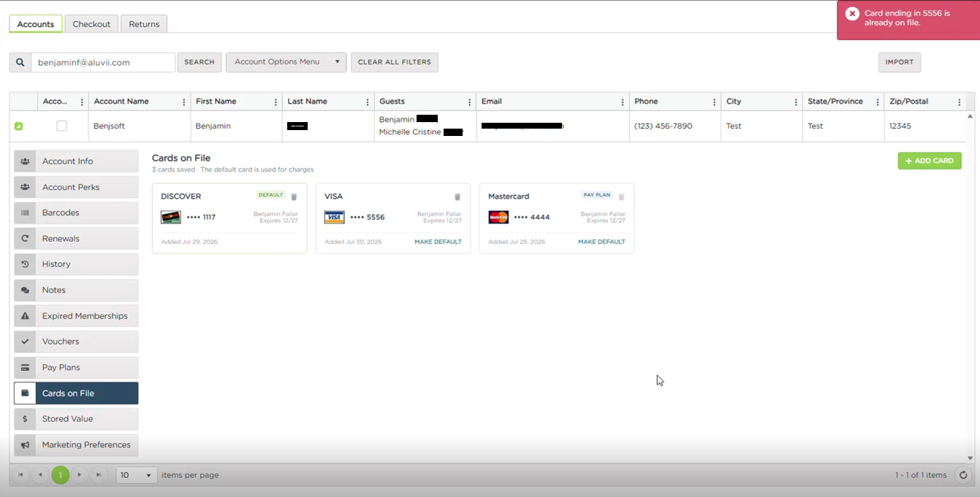
Task: Collapse the Benjsoft row with green toggle
Action: [18, 126]
